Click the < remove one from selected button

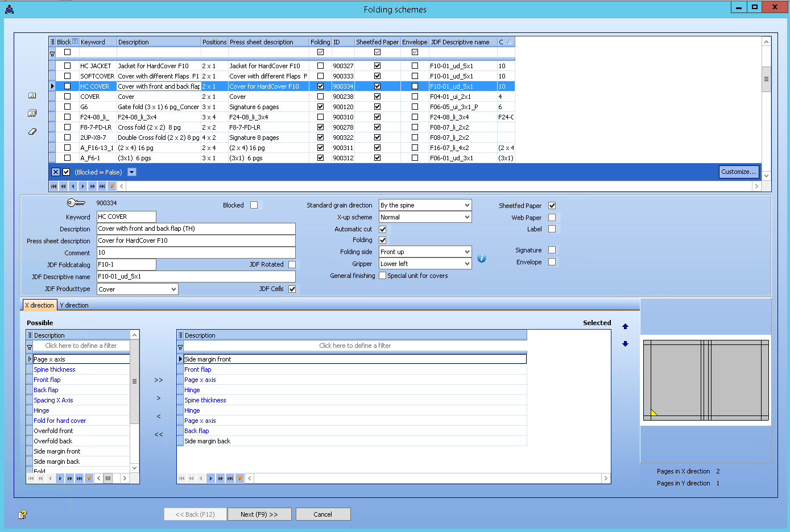(x=159, y=417)
